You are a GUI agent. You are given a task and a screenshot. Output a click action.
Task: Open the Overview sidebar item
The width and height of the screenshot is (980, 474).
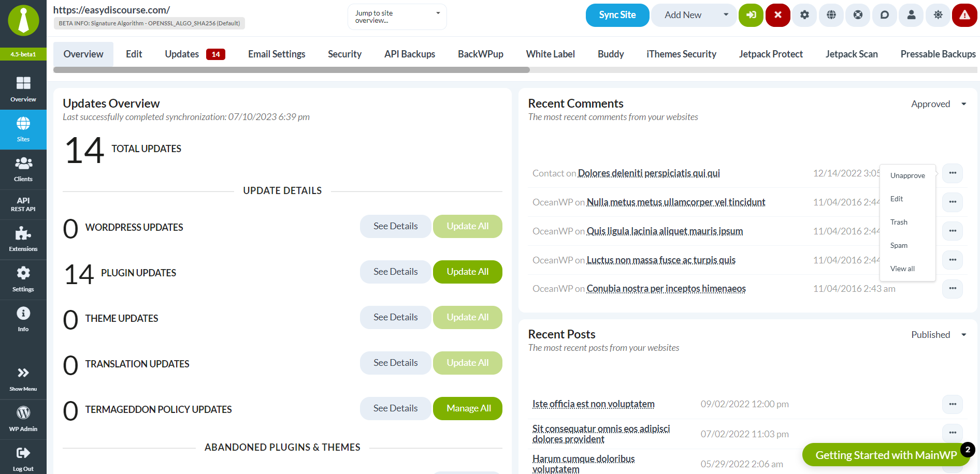tap(23, 89)
